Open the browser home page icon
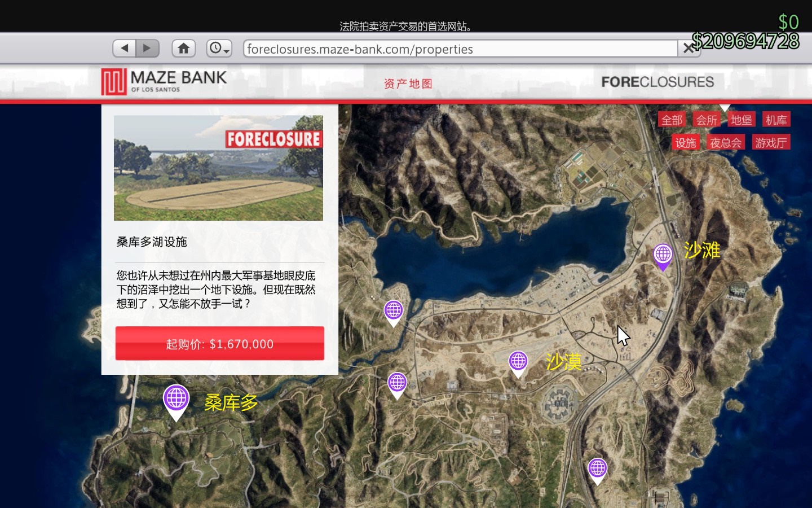The width and height of the screenshot is (812, 508). [x=183, y=49]
